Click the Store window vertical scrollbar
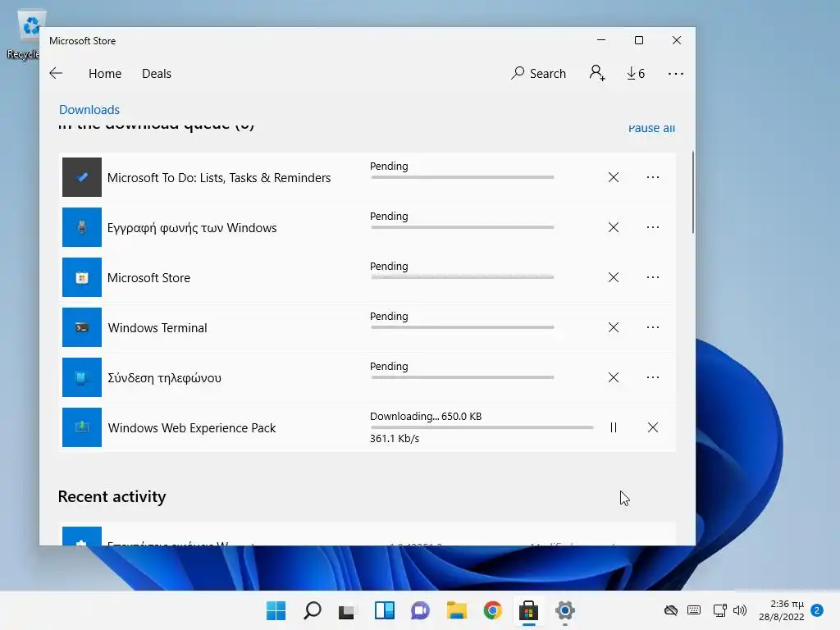This screenshot has width=840, height=630. coord(692,193)
